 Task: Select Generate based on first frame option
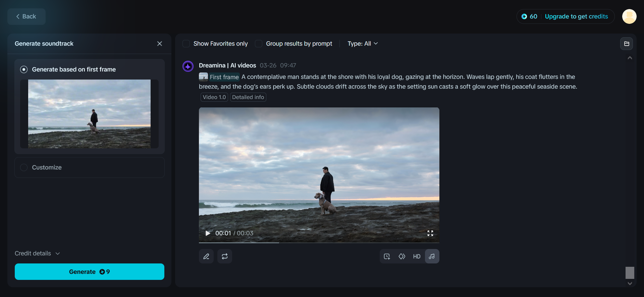click(x=24, y=69)
